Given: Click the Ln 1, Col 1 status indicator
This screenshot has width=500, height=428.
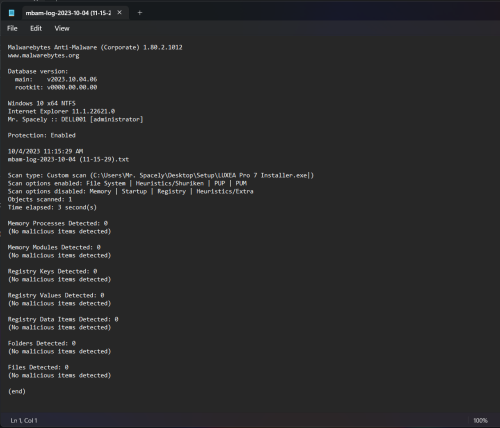Looking at the screenshot, I should [24, 420].
